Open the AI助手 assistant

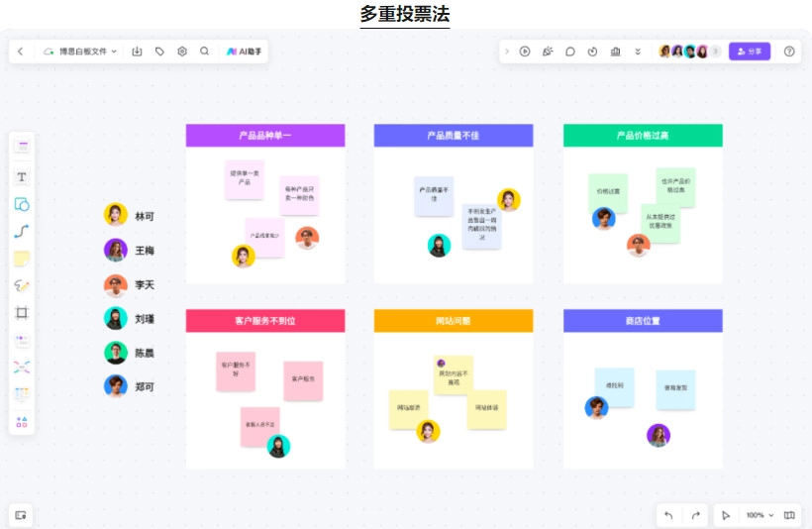tap(244, 52)
